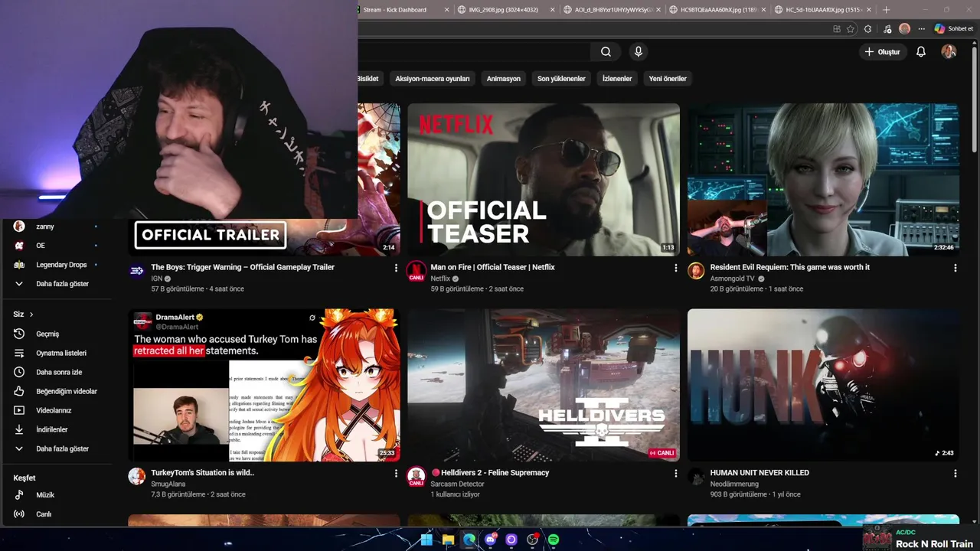Screen dimensions: 980x551
Task: Open browser settings and more menu
Action: [x=921, y=29]
